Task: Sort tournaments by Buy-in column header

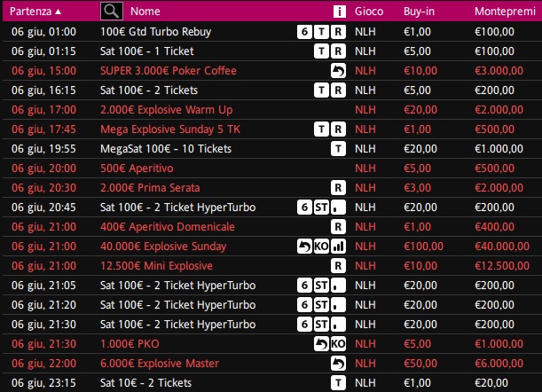Action: [419, 12]
